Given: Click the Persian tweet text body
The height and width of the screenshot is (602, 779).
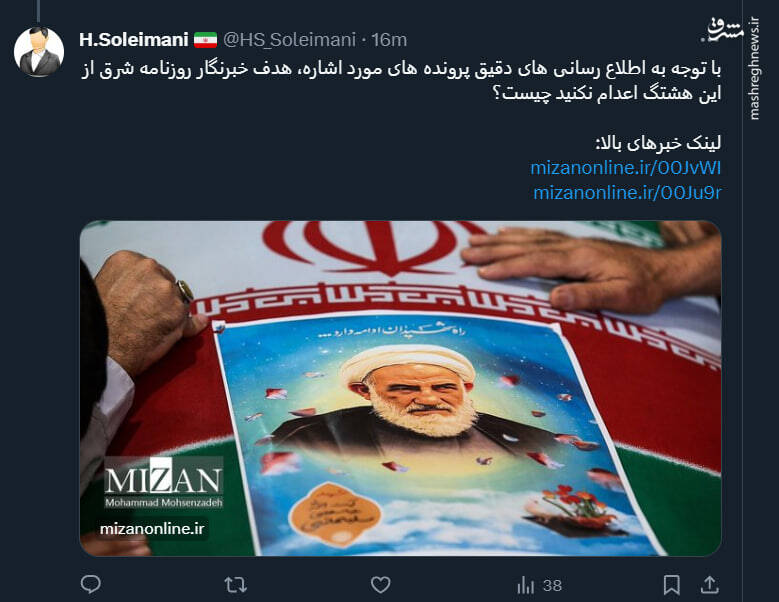Looking at the screenshot, I should [x=401, y=81].
